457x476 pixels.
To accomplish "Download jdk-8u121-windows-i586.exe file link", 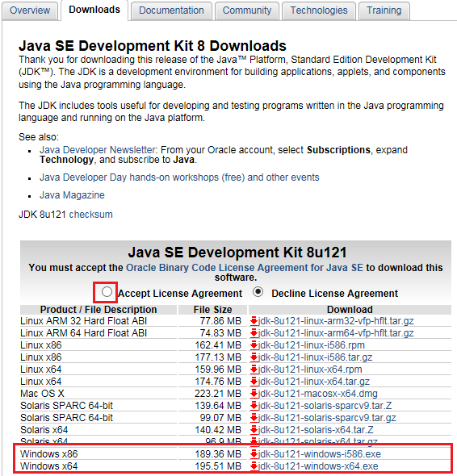I will coord(320,454).
